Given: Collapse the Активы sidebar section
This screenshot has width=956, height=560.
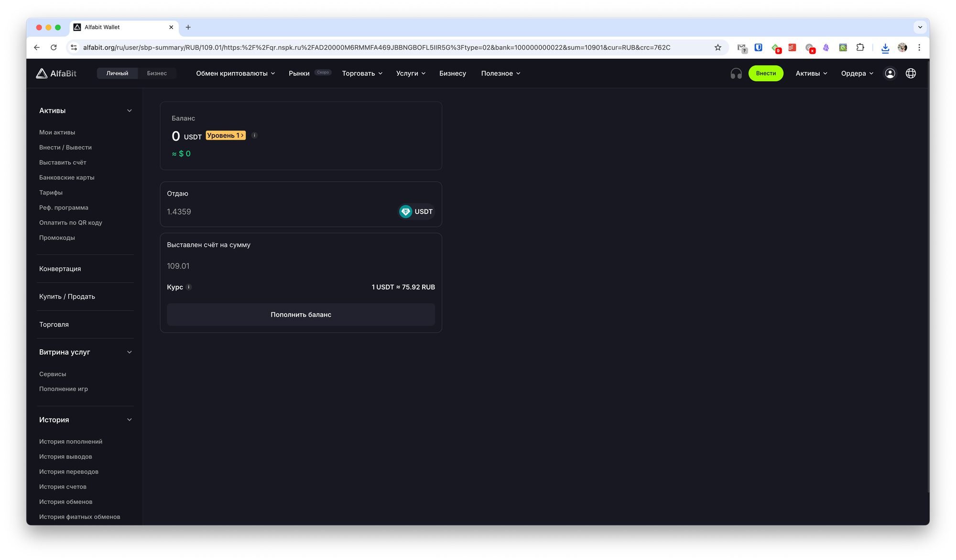Looking at the screenshot, I should coord(129,110).
